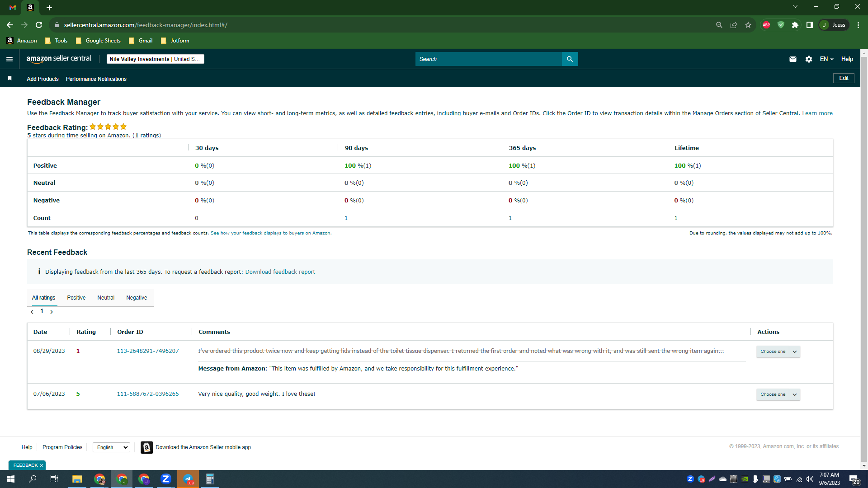Expand the EN language dropdown
The height and width of the screenshot is (488, 868).
coord(826,59)
